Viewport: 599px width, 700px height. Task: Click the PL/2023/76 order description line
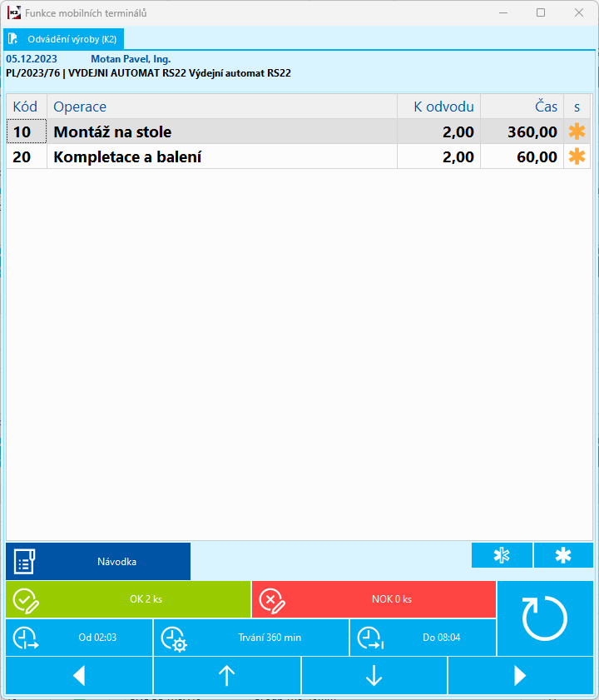148,73
